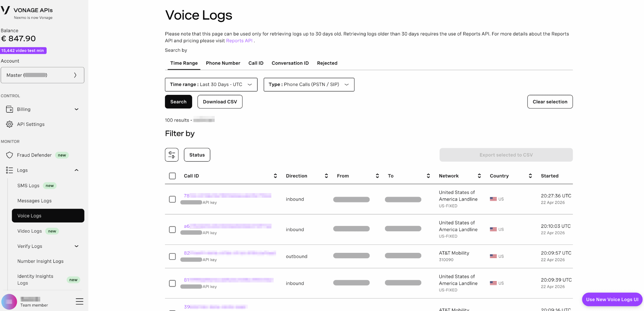
Task: Click the € 847.90 balance amount
Action: [x=18, y=39]
